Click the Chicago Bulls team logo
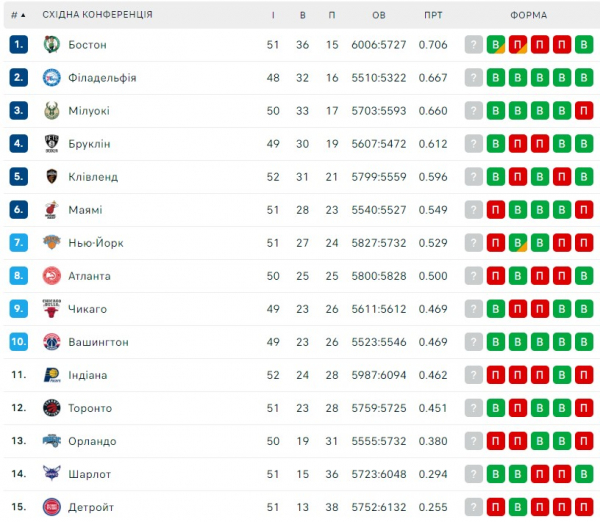Screen dimensions: 600x522 [52, 309]
